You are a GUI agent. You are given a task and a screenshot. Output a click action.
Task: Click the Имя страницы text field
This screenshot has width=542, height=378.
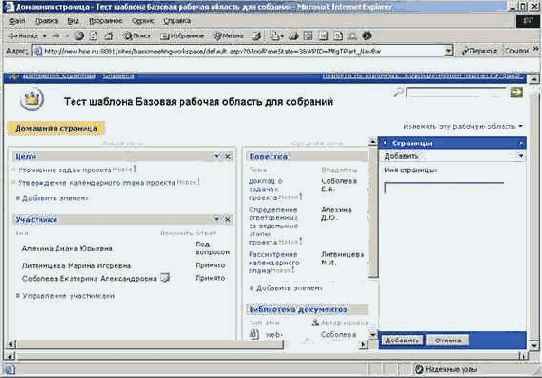[444, 188]
